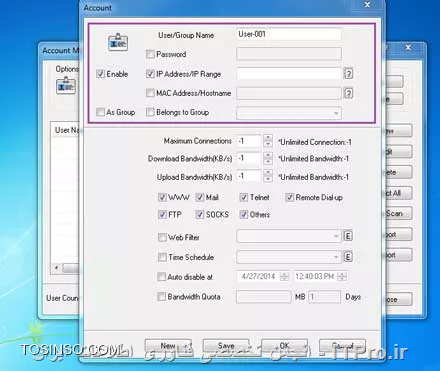Increase Upload Bandwidth with up arrow
Screen dimensions: 440x371
[268, 173]
